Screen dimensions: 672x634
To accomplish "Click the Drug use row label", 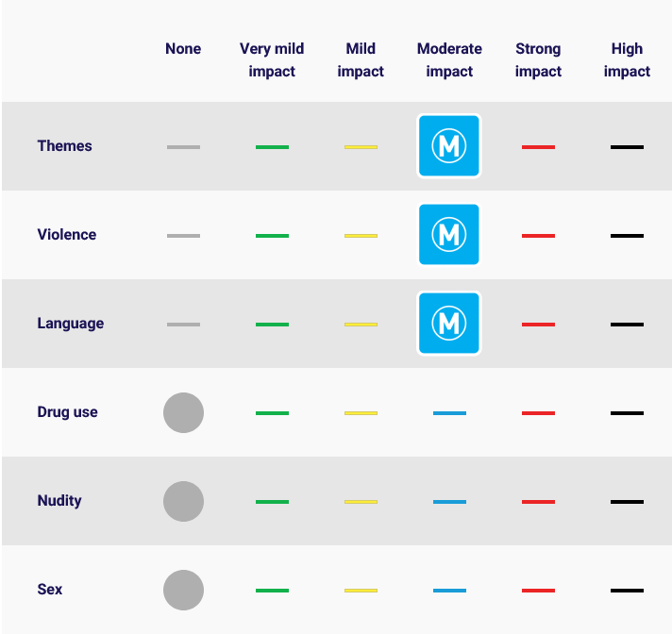I will pos(68,412).
